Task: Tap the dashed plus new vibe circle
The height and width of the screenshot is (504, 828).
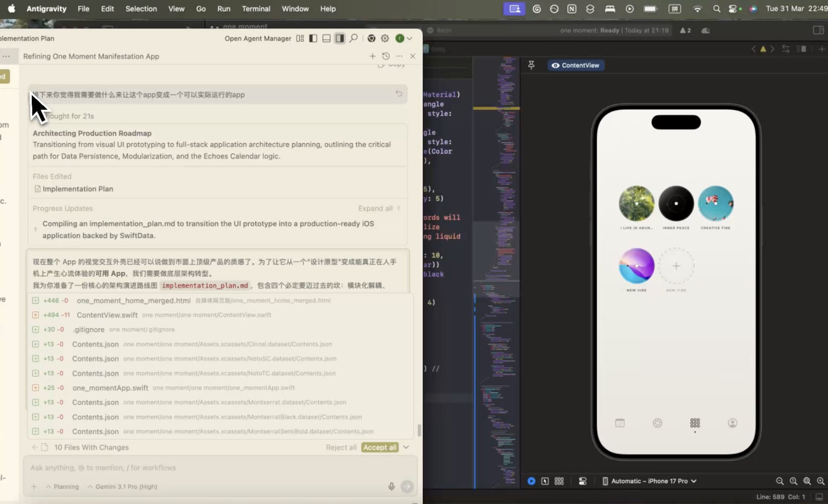Action: click(676, 266)
